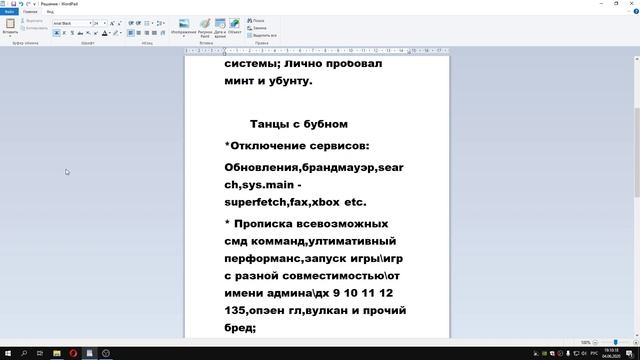Insert date and time

point(220,28)
